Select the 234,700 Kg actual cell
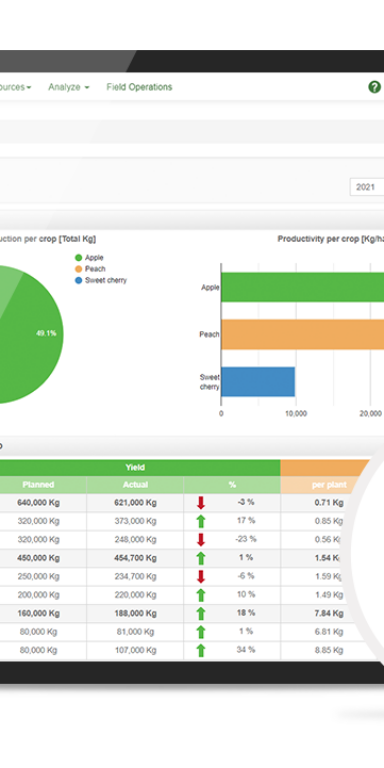 pos(135,576)
